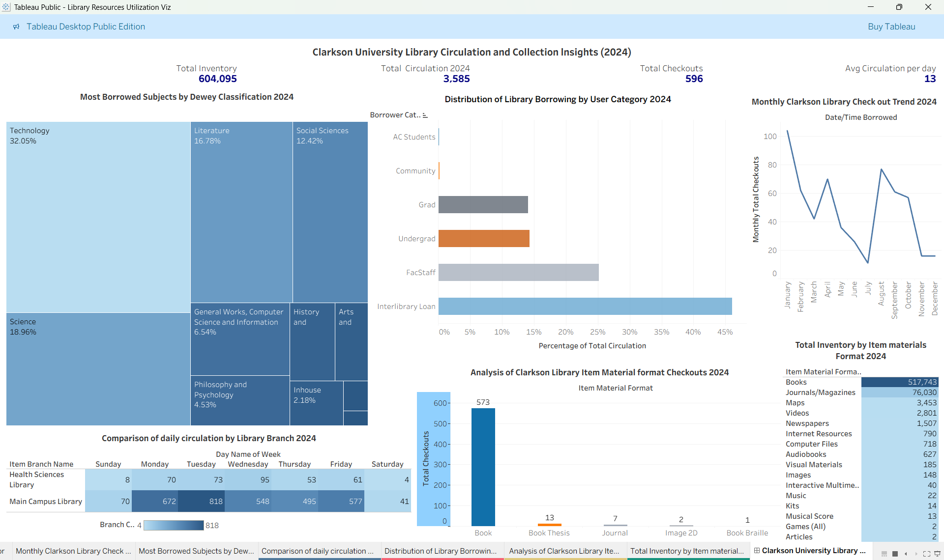Click the Community category label
This screenshot has height=560, width=944.
point(415,171)
